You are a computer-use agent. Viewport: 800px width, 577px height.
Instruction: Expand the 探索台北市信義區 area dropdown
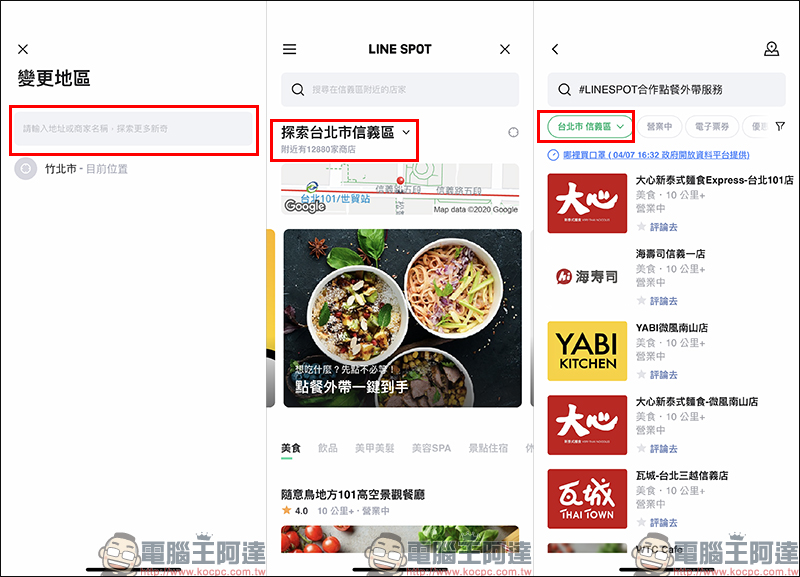click(345, 133)
